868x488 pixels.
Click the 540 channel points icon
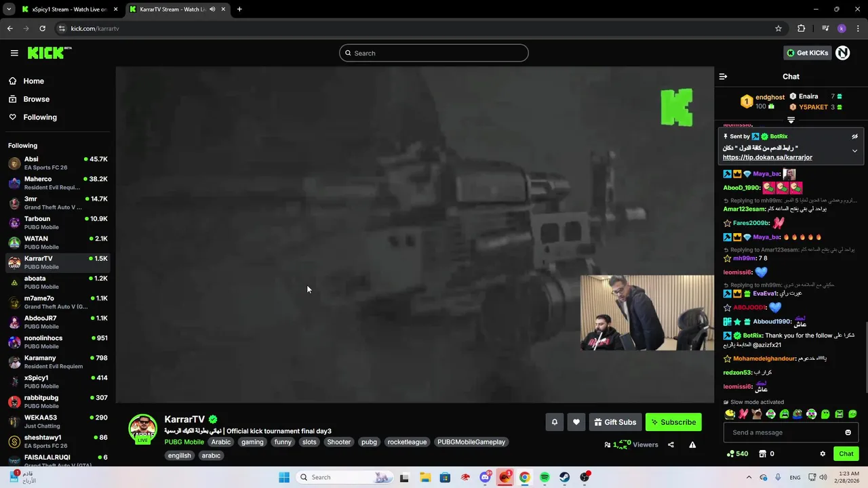[736, 453]
